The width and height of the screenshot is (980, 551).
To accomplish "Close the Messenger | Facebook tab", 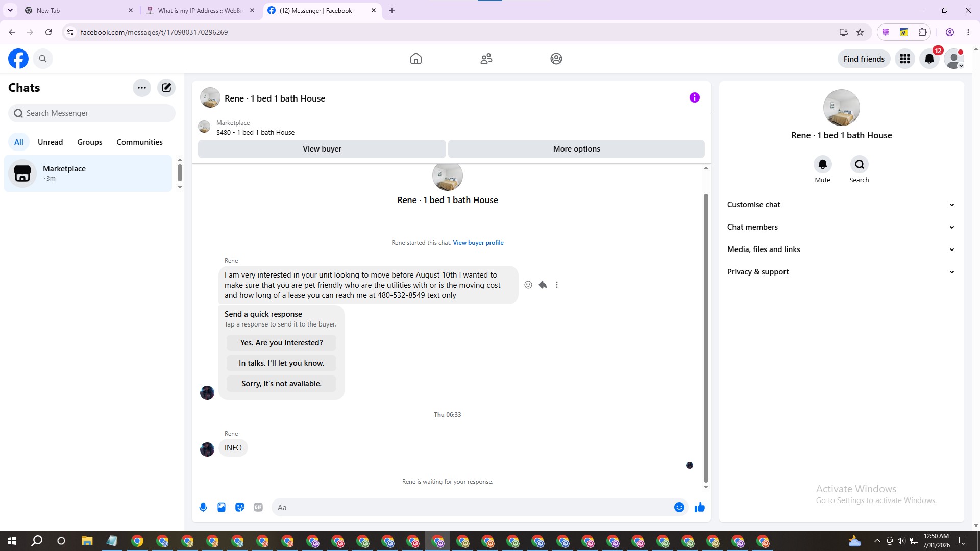I will [374, 10].
